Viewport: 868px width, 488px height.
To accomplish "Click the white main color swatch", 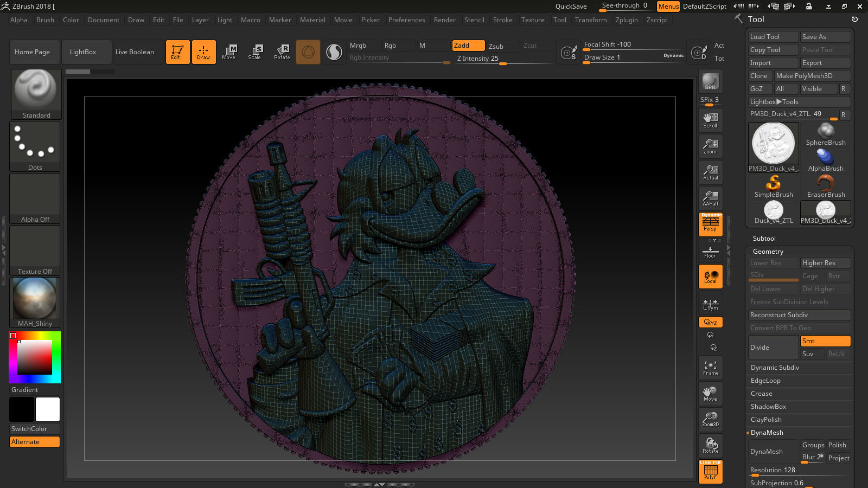I will tap(48, 409).
